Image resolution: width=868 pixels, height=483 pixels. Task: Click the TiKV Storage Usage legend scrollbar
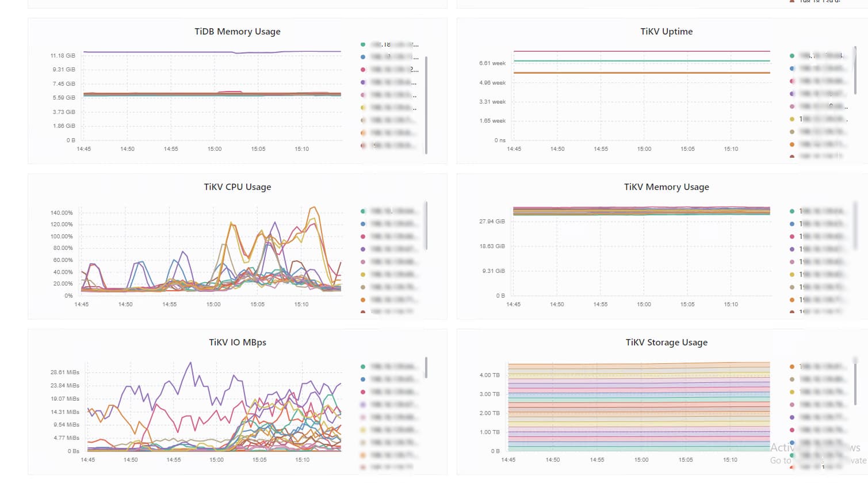[x=855, y=382]
